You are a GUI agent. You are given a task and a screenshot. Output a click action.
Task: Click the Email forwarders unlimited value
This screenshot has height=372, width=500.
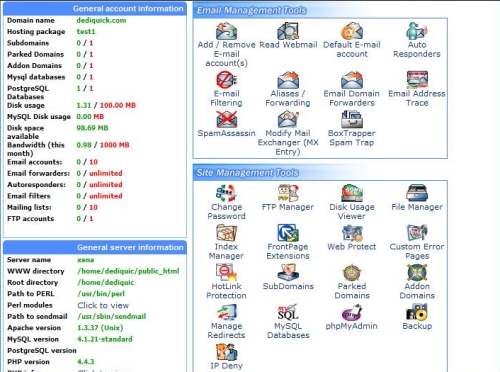tap(106, 173)
